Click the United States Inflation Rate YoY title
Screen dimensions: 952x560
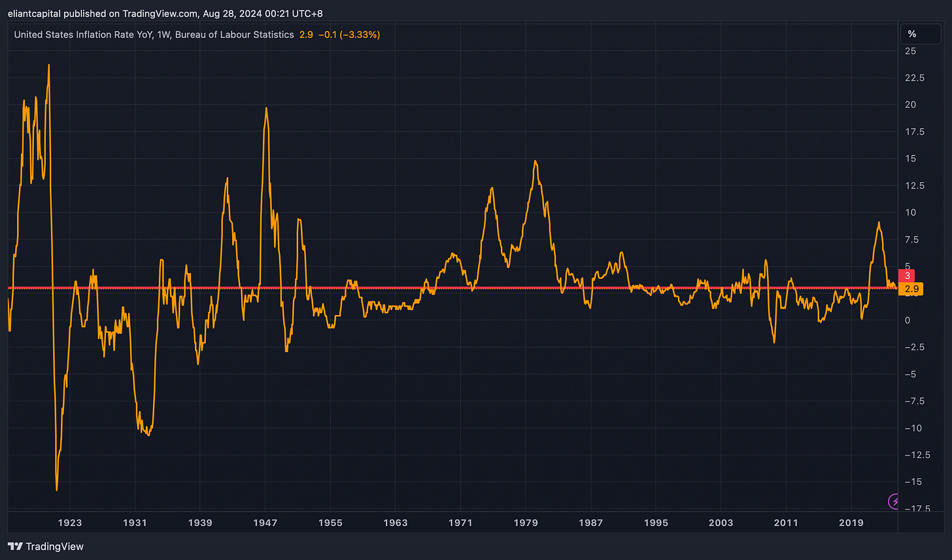click(x=84, y=35)
